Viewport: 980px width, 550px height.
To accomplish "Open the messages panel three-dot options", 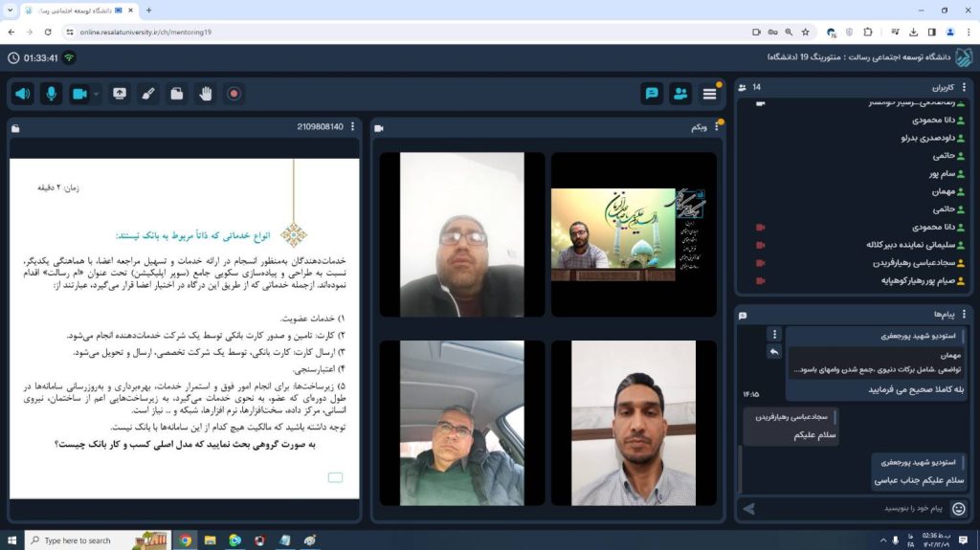I will [x=964, y=315].
